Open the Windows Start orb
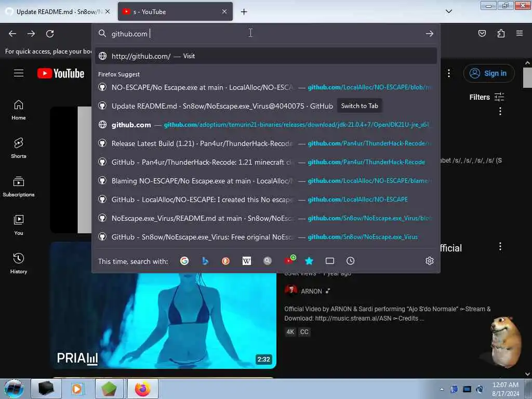Viewport: 532px width, 399px height. [14, 389]
